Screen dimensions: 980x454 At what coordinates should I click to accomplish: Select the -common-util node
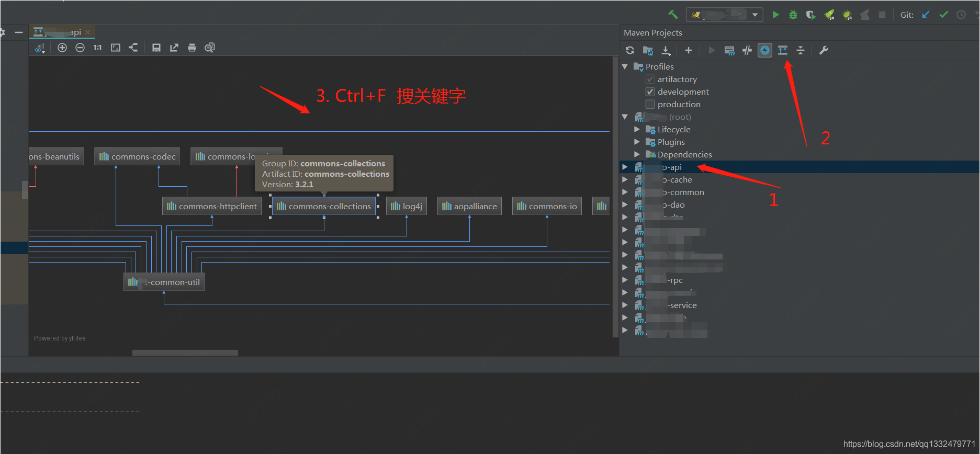pyautogui.click(x=164, y=282)
